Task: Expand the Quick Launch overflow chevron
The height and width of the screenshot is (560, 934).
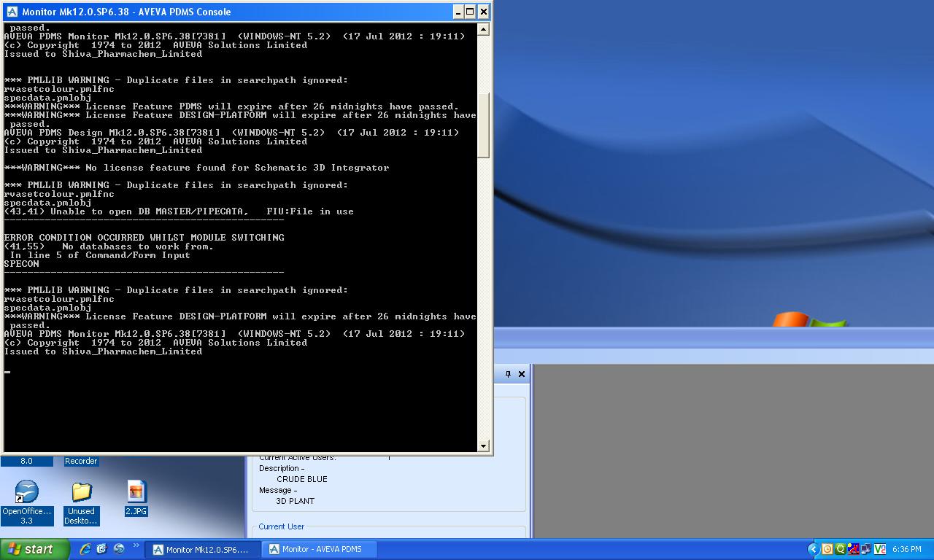Action: point(136,546)
